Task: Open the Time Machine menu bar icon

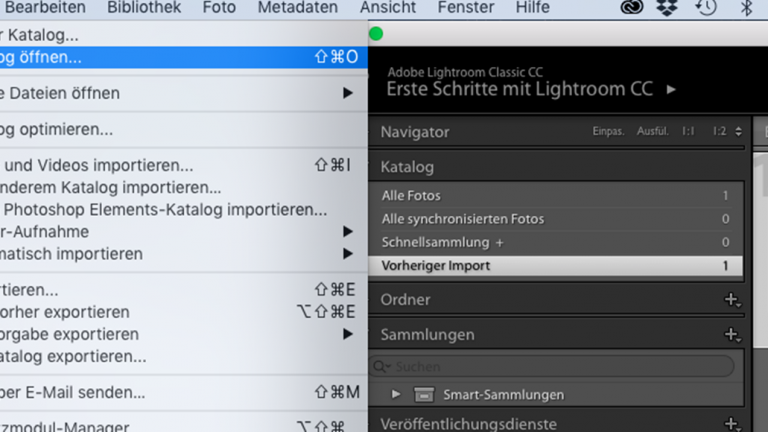Action: [x=706, y=7]
